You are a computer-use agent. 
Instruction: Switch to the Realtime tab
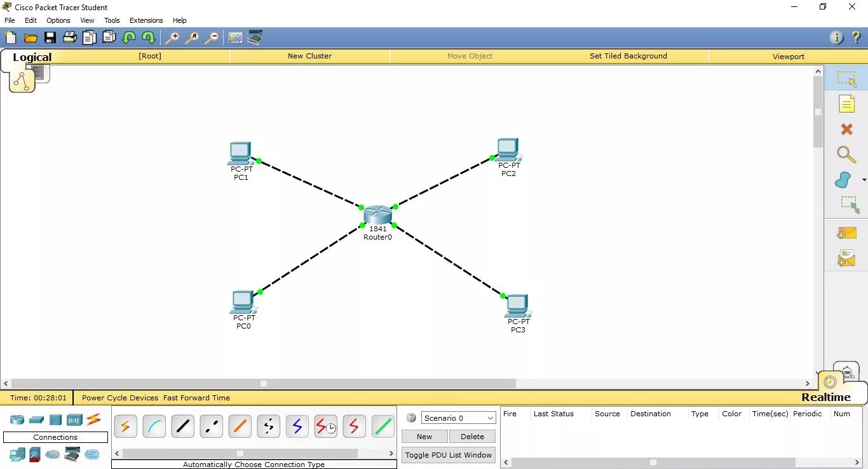[825, 397]
